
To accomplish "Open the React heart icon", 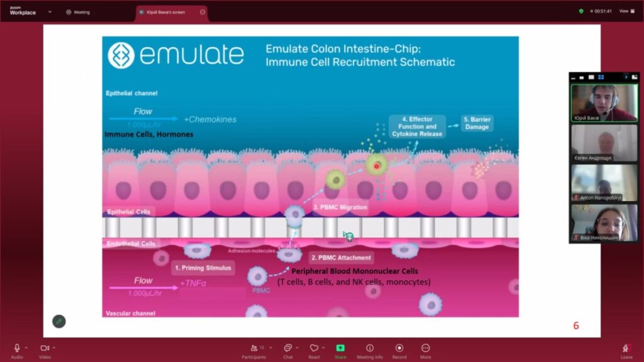I will point(314,348).
